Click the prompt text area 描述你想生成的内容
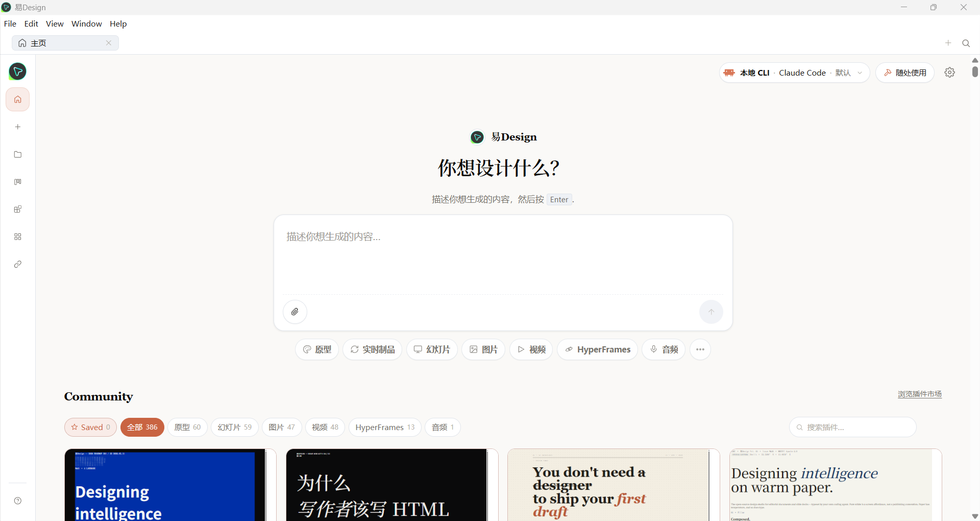This screenshot has width=980, height=521. [503, 255]
